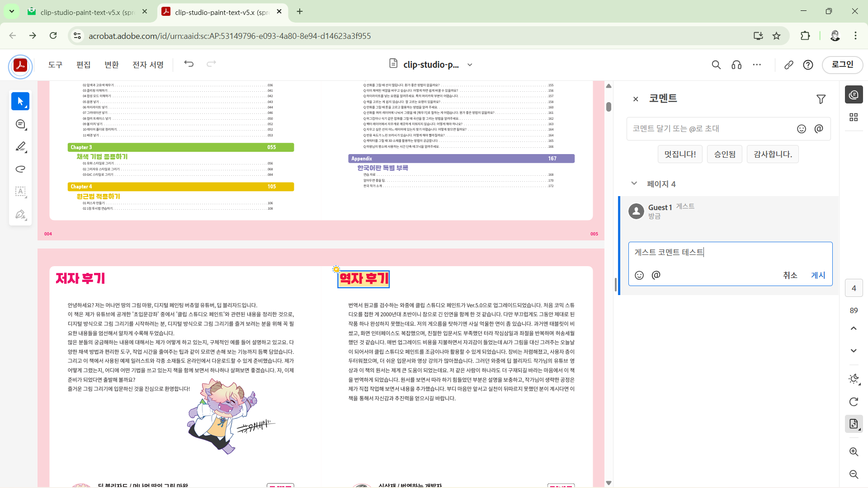Click the rotate page icon
868x488 pixels.
coord(854,402)
